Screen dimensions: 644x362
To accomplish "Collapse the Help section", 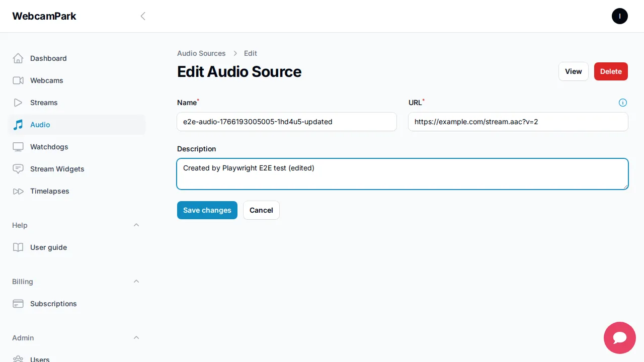I will (136, 225).
